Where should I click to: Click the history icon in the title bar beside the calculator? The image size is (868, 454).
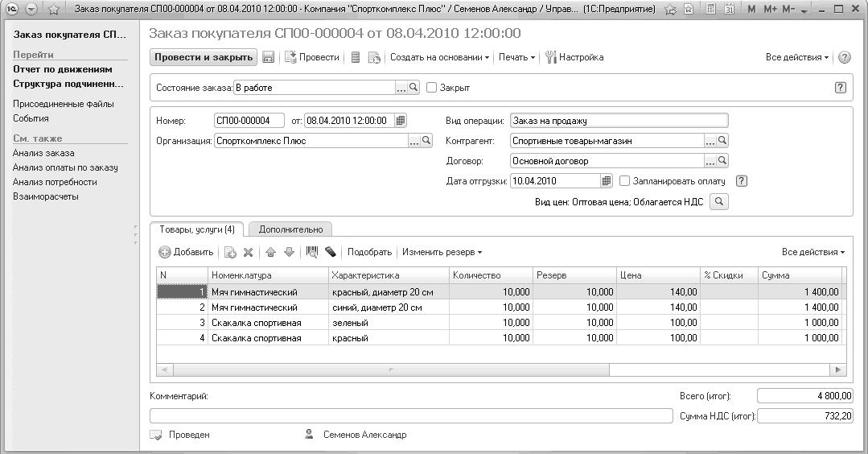tap(689, 10)
